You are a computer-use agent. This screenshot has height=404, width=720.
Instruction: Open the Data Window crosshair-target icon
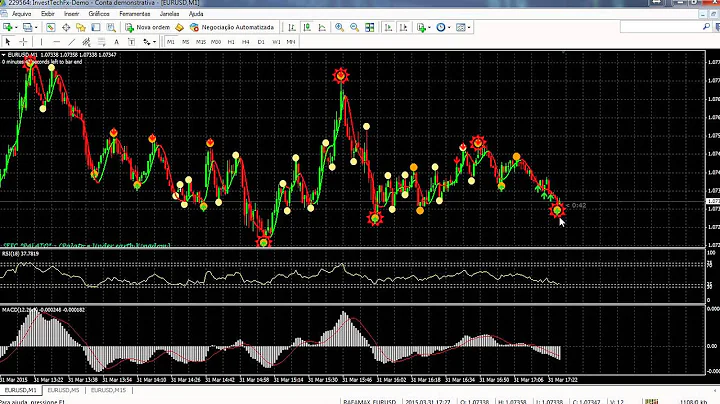[x=66, y=28]
